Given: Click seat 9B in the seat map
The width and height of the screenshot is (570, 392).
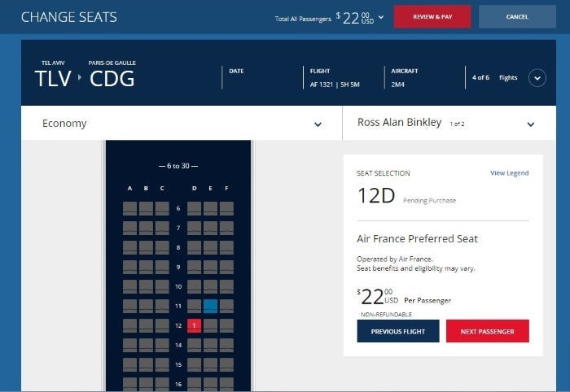Looking at the screenshot, I should [x=146, y=267].
